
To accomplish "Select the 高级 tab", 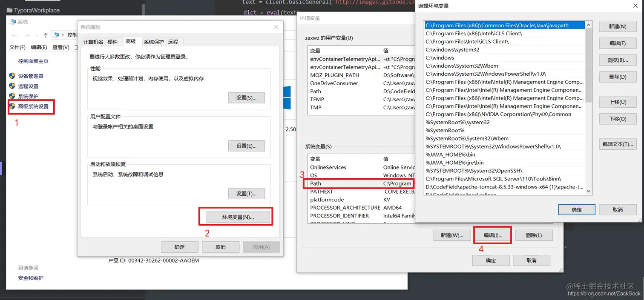I will click(x=131, y=41).
